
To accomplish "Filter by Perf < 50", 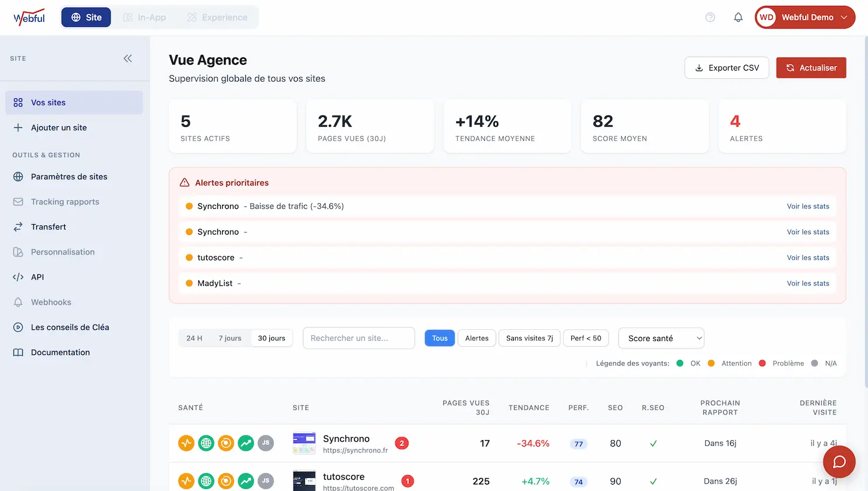I will (x=586, y=338).
